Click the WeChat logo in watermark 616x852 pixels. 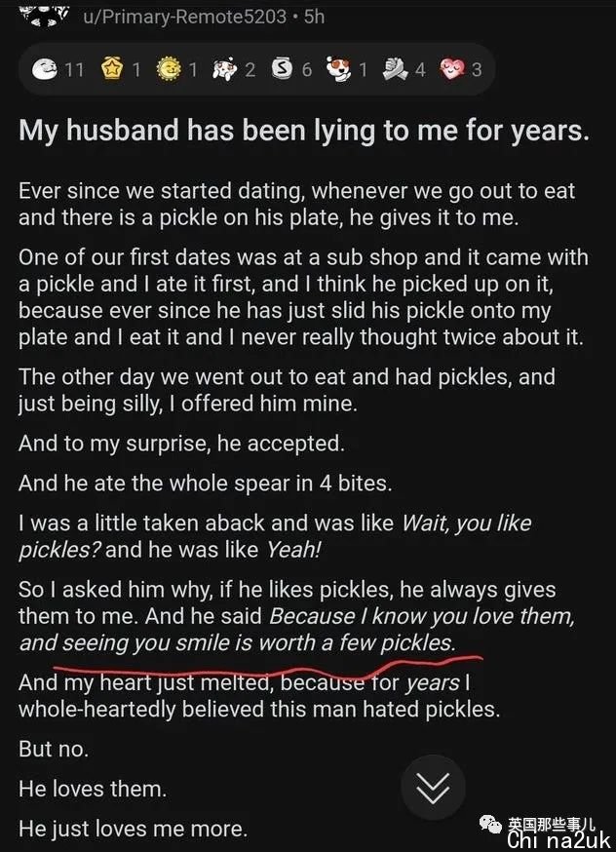coord(490,825)
